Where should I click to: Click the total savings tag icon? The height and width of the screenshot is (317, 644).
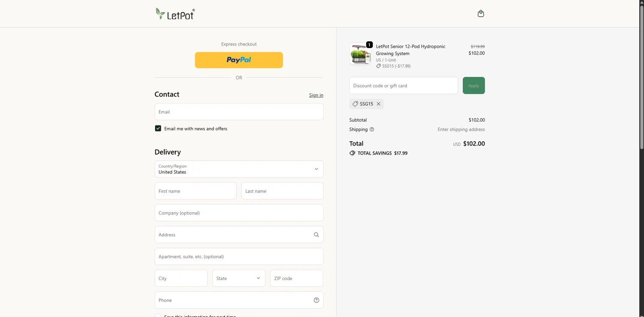352,153
